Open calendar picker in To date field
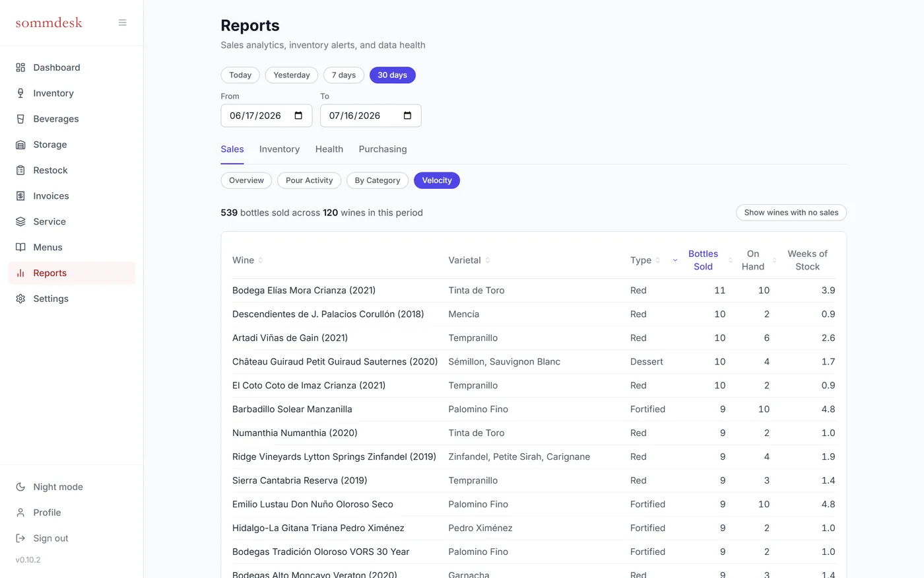The width and height of the screenshot is (924, 578). click(407, 116)
